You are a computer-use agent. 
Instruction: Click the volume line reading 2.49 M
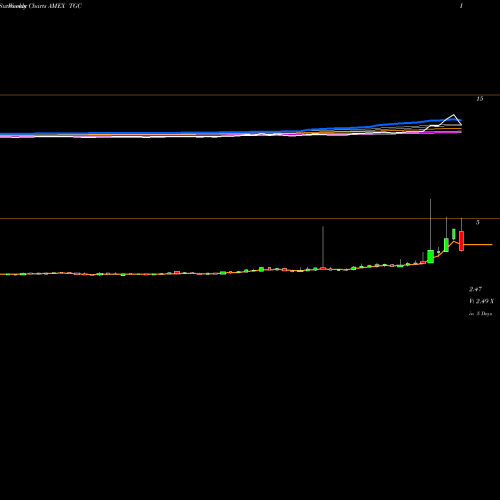coord(481,301)
